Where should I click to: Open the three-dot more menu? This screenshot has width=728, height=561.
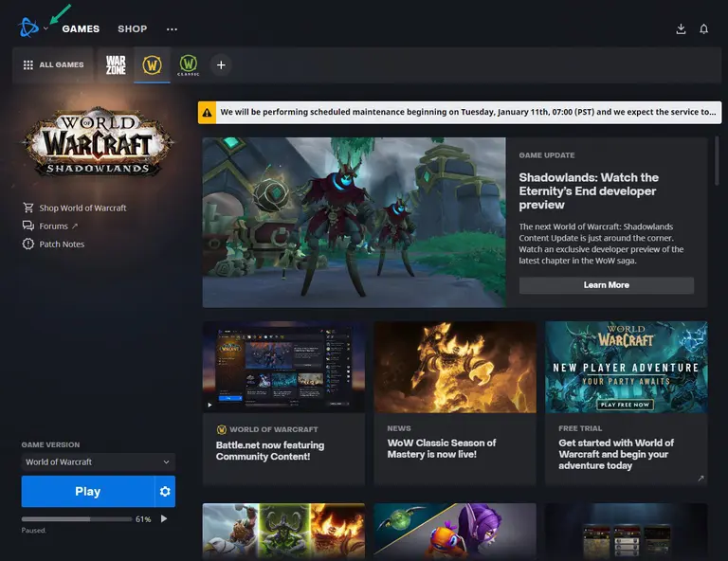click(172, 28)
